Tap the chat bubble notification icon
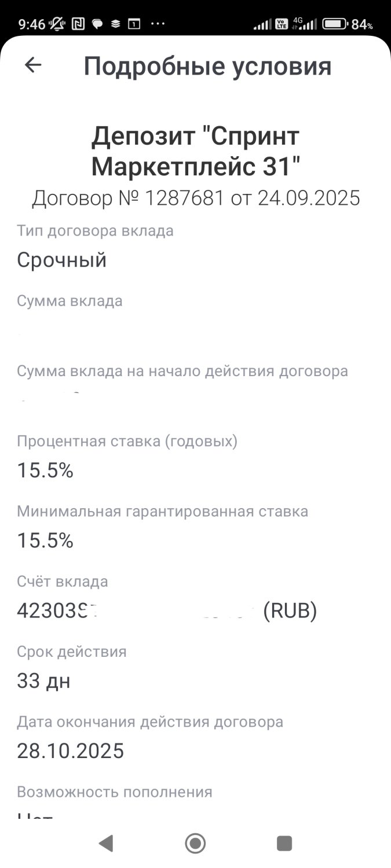This screenshot has height=868, width=391. 97,24
